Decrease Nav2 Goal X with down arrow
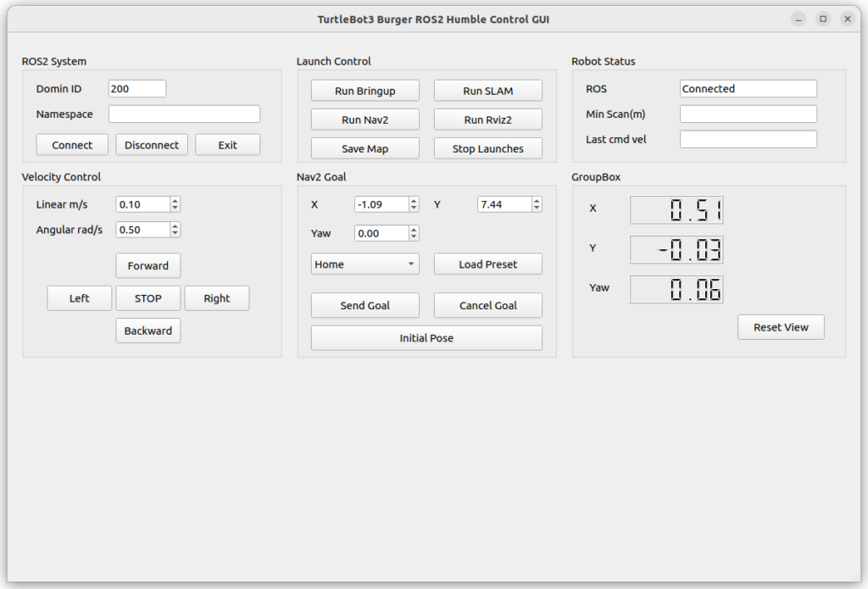The height and width of the screenshot is (589, 868). point(414,208)
